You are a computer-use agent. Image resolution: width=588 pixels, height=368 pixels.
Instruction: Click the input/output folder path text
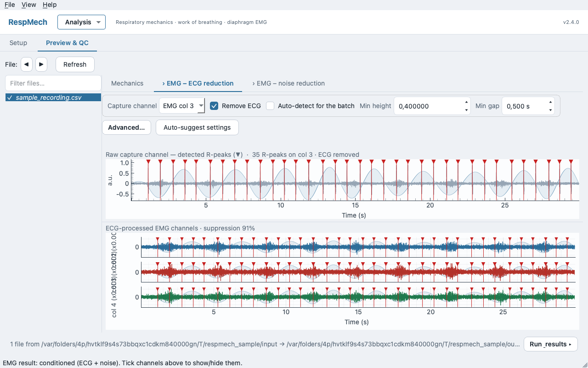pyautogui.click(x=266, y=344)
